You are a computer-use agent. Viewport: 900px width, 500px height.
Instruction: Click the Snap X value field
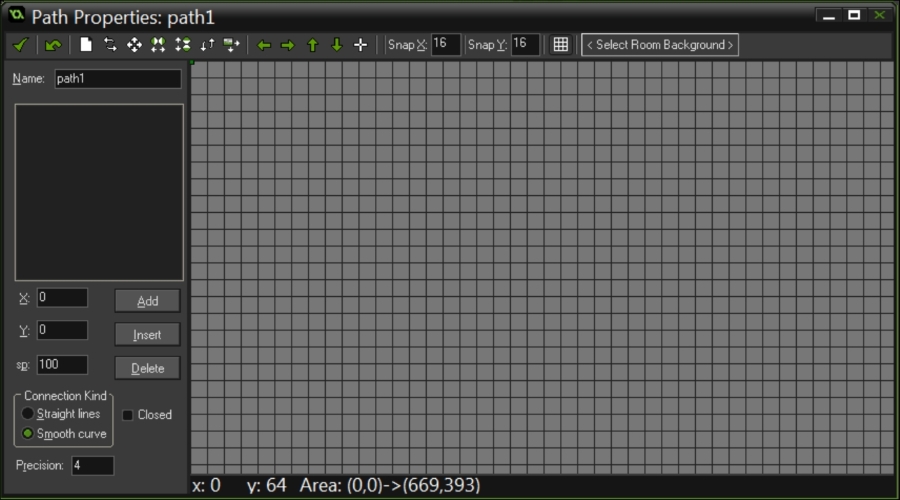[x=445, y=44]
